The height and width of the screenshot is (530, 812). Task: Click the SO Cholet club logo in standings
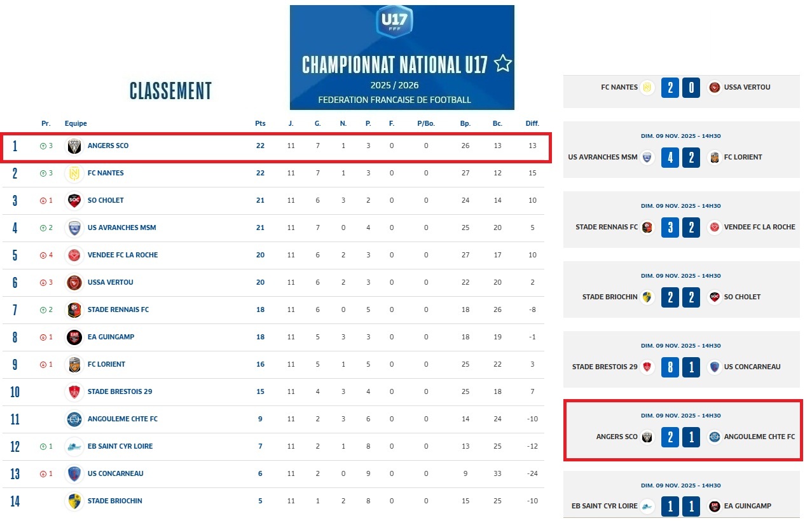coord(74,201)
